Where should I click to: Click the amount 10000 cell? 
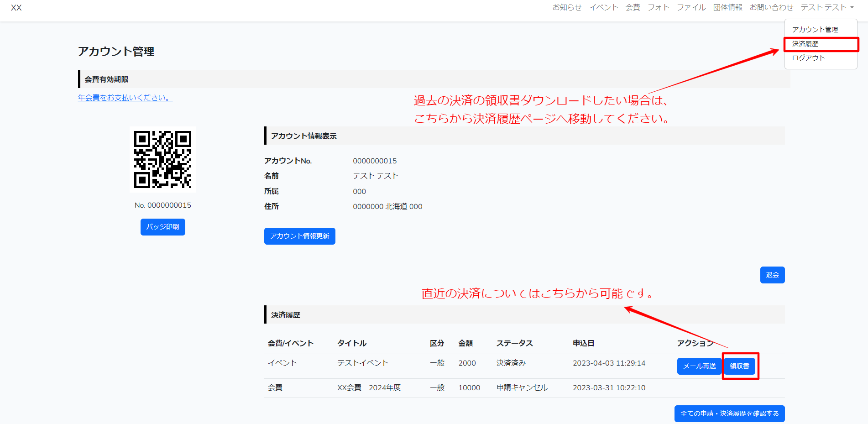click(469, 388)
